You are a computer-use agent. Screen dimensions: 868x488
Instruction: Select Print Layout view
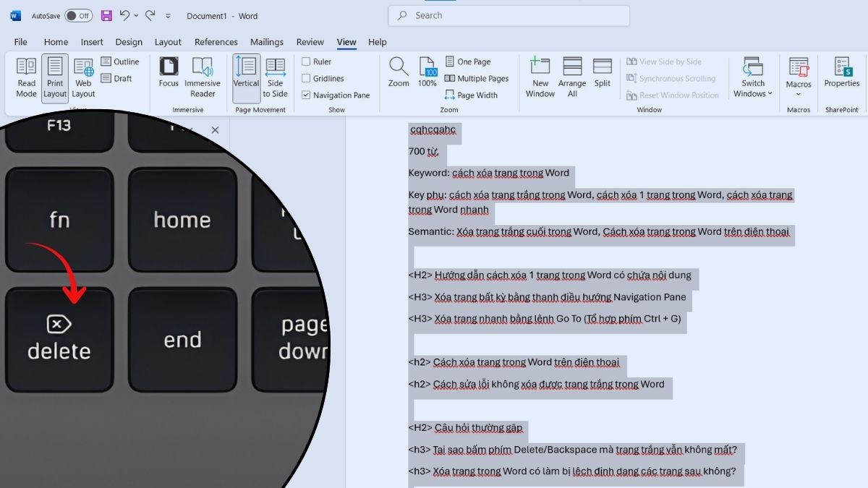click(55, 78)
